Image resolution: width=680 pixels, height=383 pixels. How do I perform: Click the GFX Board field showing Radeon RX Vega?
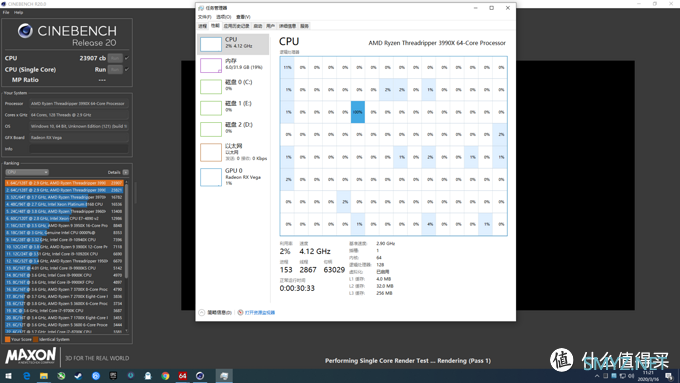(78, 137)
